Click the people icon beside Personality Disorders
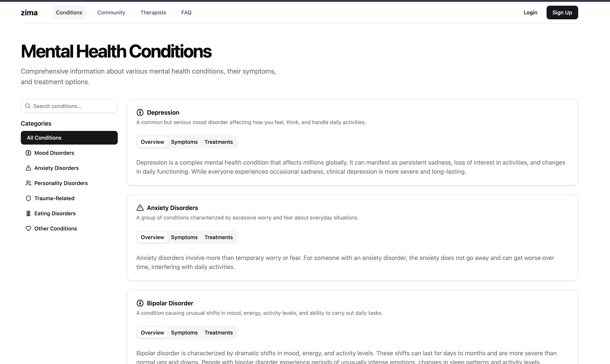 (x=28, y=183)
